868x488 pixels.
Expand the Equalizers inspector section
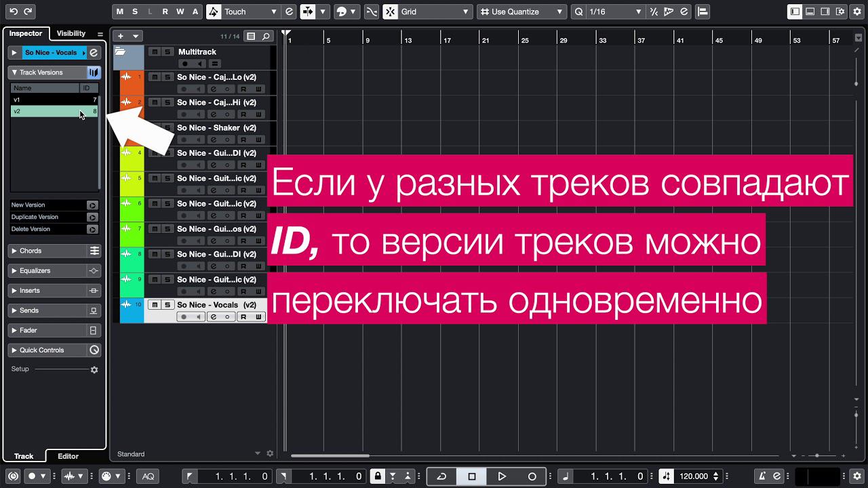point(14,270)
